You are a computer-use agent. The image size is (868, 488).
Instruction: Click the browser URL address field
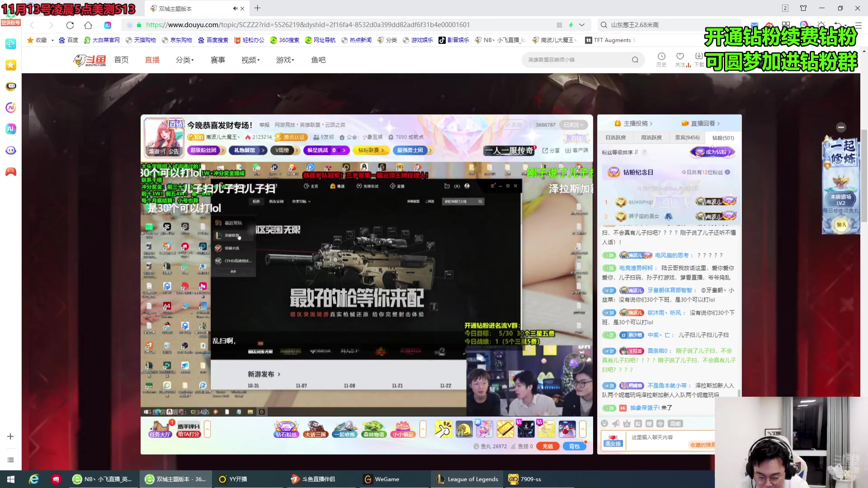[307, 25]
